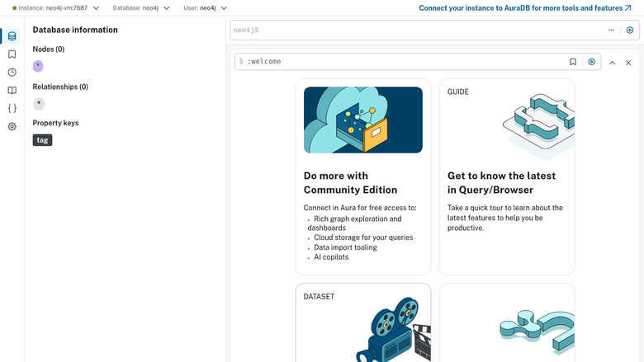
Task: Click the Property keys heading
Action: pos(55,123)
